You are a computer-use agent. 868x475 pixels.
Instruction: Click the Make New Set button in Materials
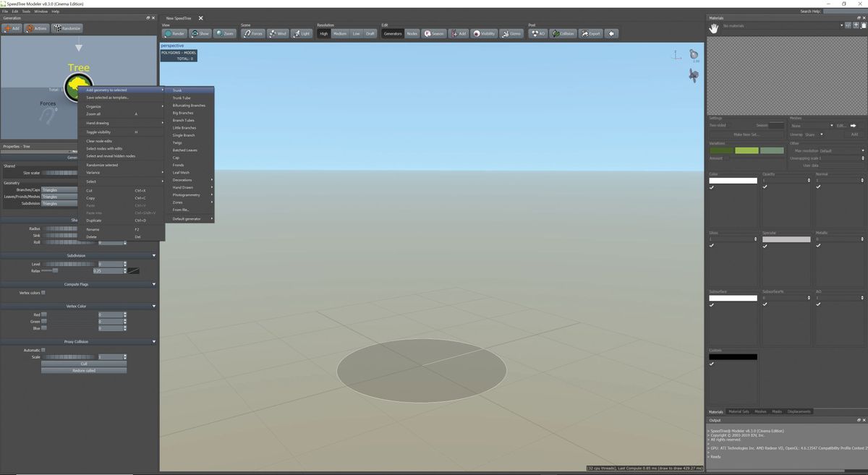748,134
